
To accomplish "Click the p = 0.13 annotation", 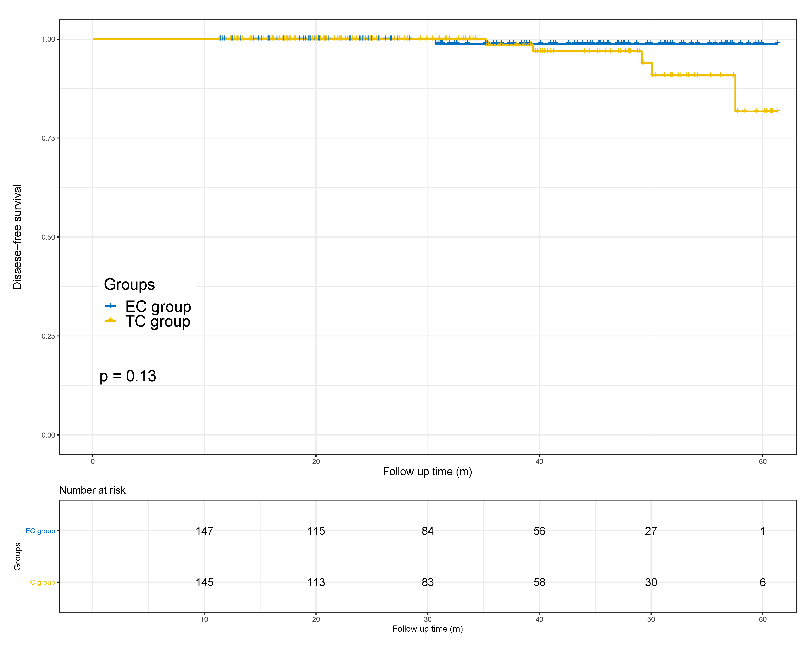I will click(128, 376).
